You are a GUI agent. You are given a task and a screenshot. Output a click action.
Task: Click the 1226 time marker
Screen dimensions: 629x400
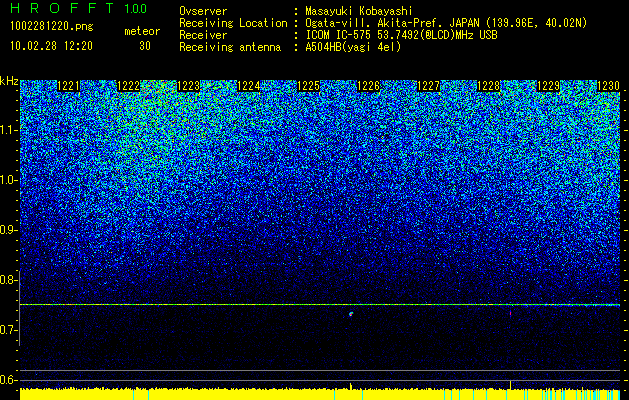pos(369,86)
